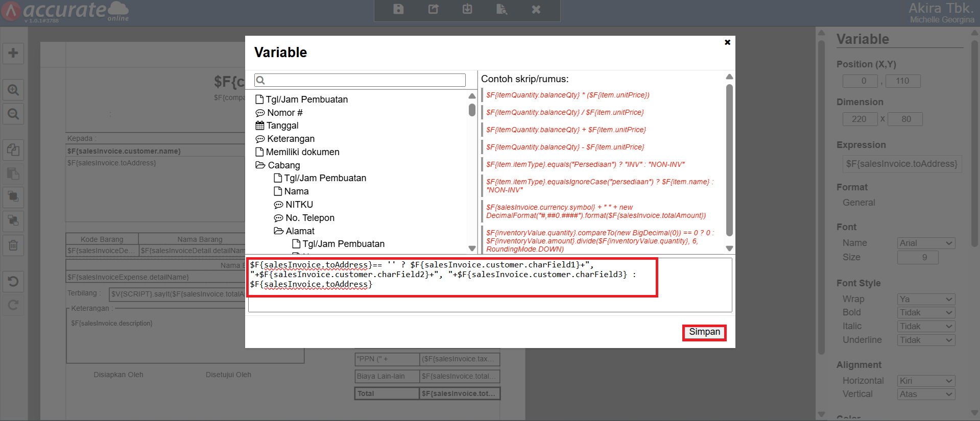
Task: Click the plus add element icon
Action: coord(13,53)
